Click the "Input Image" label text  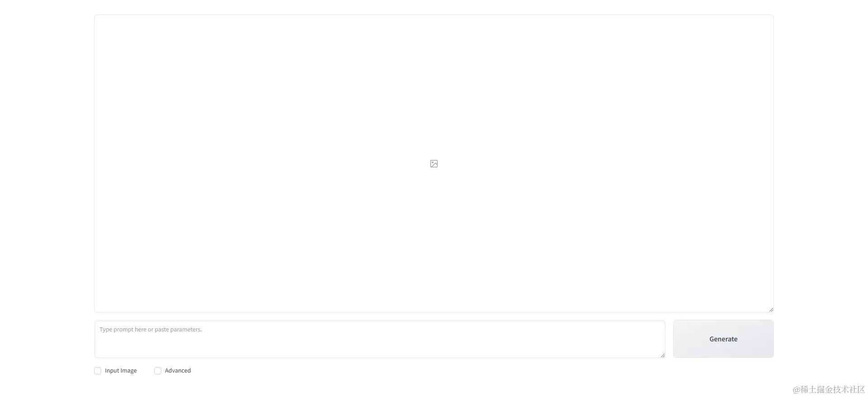pos(121,371)
